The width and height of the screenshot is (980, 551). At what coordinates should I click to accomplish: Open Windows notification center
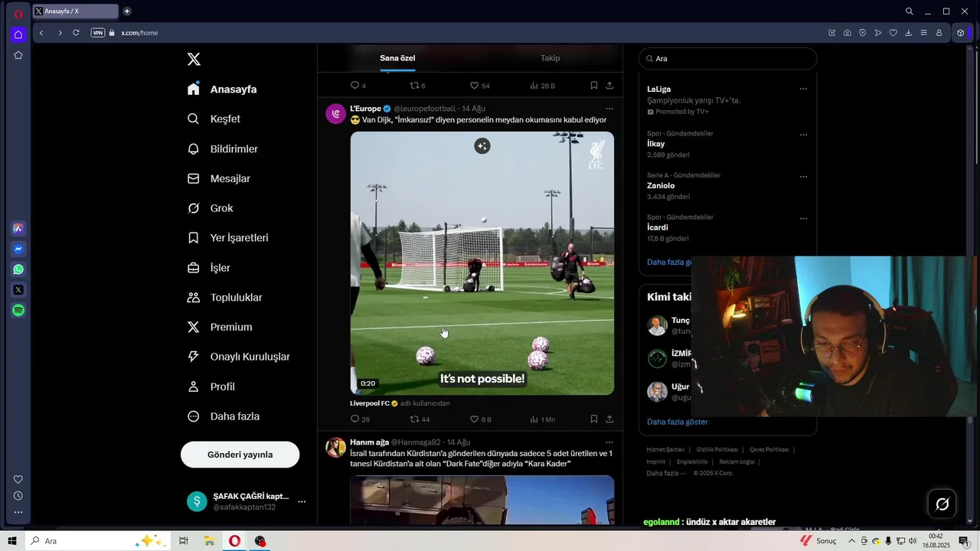(964, 541)
